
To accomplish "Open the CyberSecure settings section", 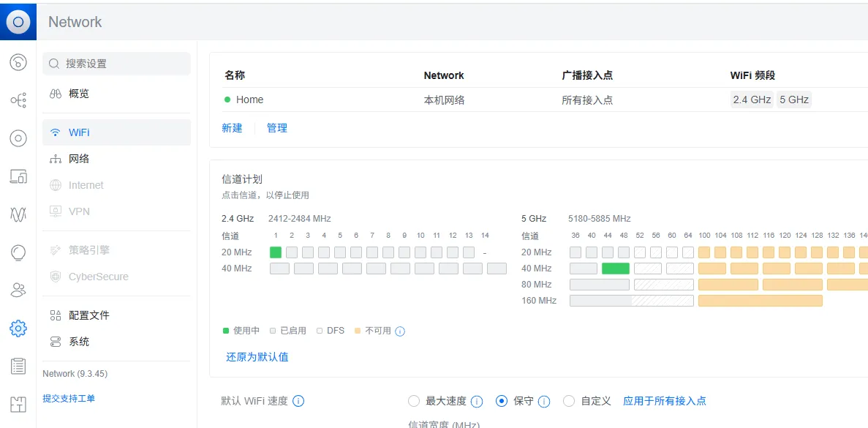I will pos(116,277).
